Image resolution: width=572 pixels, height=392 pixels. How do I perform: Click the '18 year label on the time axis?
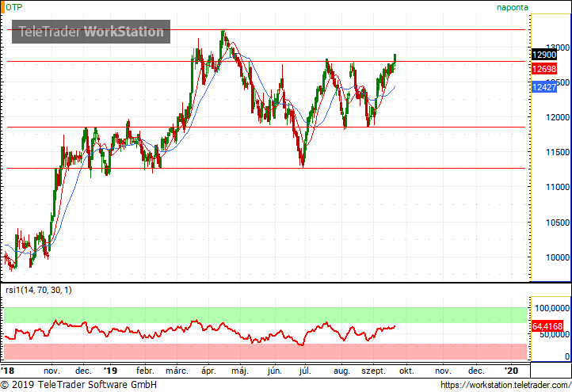click(7, 371)
